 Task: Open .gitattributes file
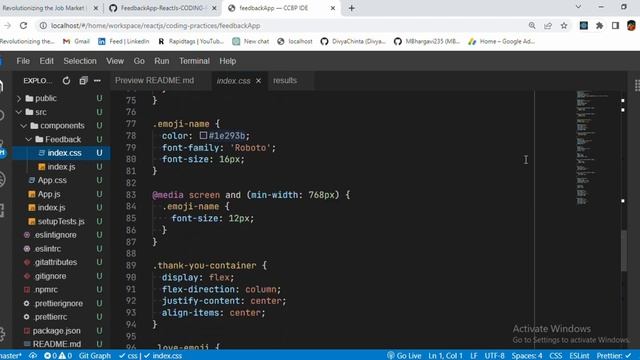click(x=56, y=262)
